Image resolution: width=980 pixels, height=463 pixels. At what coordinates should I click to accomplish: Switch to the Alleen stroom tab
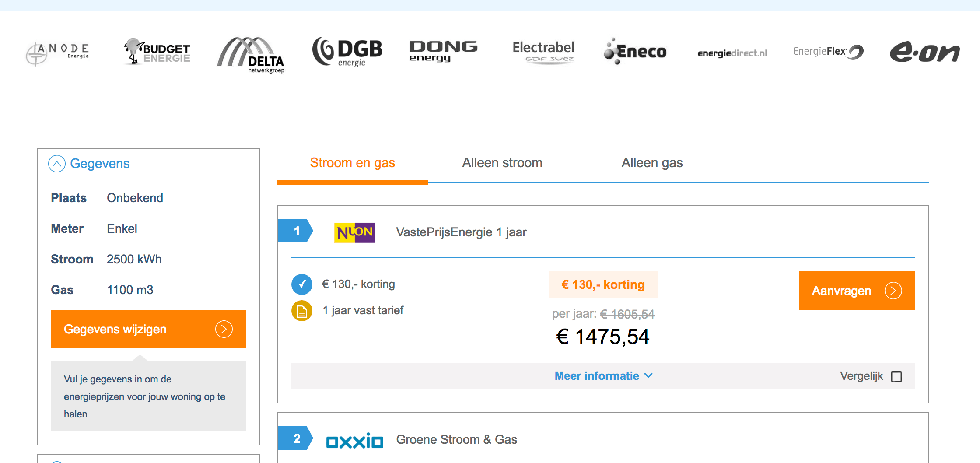[502, 163]
